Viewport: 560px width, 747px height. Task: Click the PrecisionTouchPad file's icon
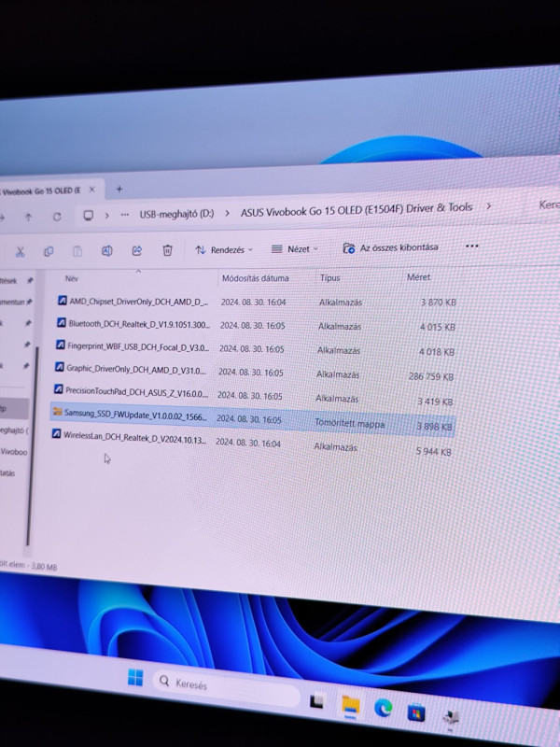pyautogui.click(x=58, y=389)
